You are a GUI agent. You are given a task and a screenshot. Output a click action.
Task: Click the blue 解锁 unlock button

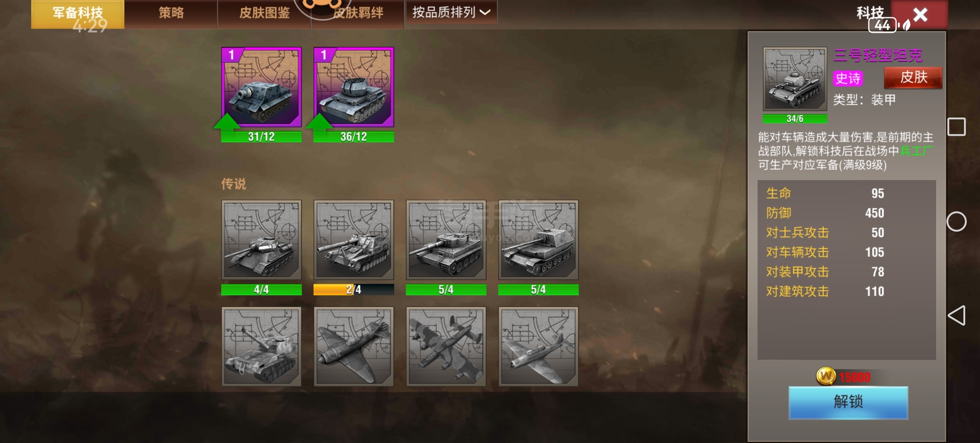(848, 402)
